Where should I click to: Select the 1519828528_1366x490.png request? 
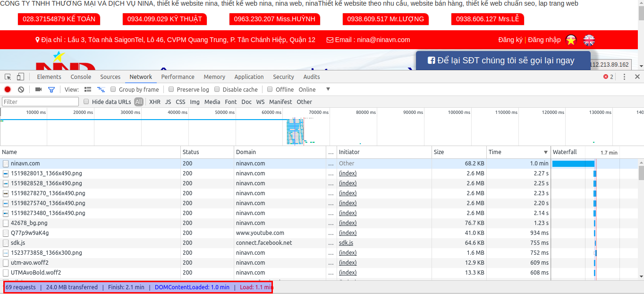coord(319,183)
